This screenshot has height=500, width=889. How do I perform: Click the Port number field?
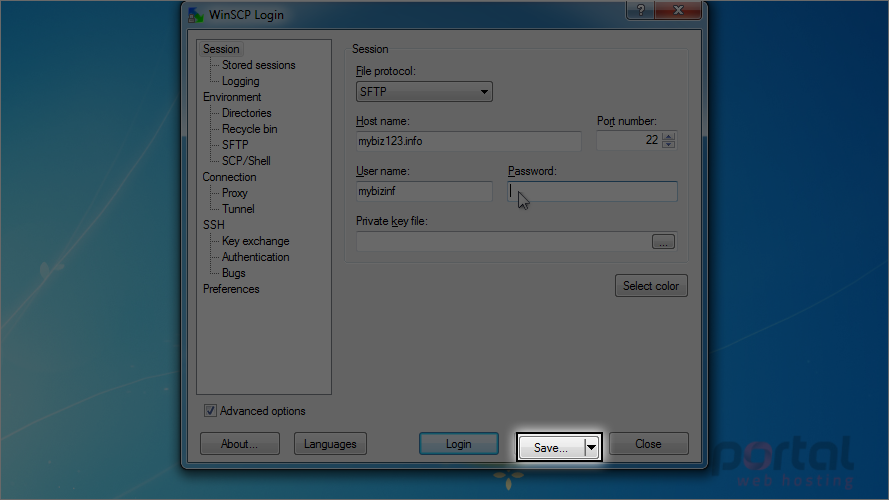[x=629, y=141]
